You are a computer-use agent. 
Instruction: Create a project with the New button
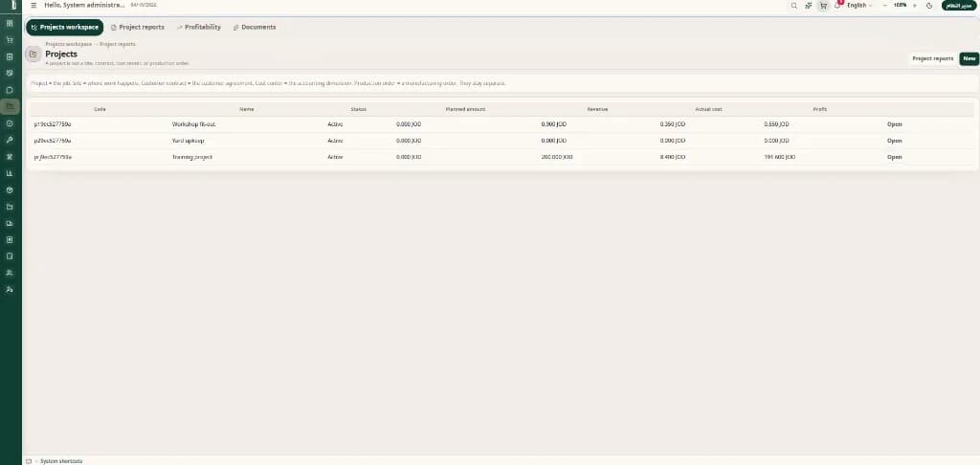point(969,58)
